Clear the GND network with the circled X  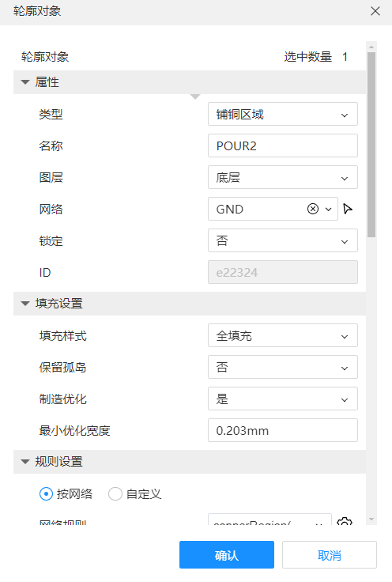[313, 209]
